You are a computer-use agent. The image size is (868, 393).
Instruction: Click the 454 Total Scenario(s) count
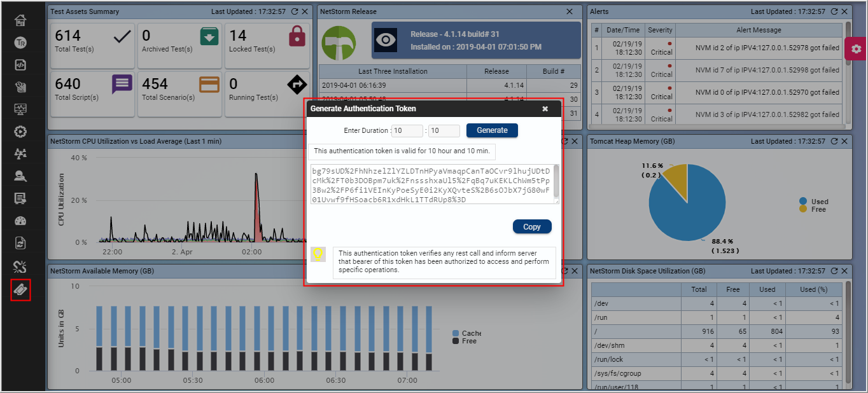pos(155,84)
